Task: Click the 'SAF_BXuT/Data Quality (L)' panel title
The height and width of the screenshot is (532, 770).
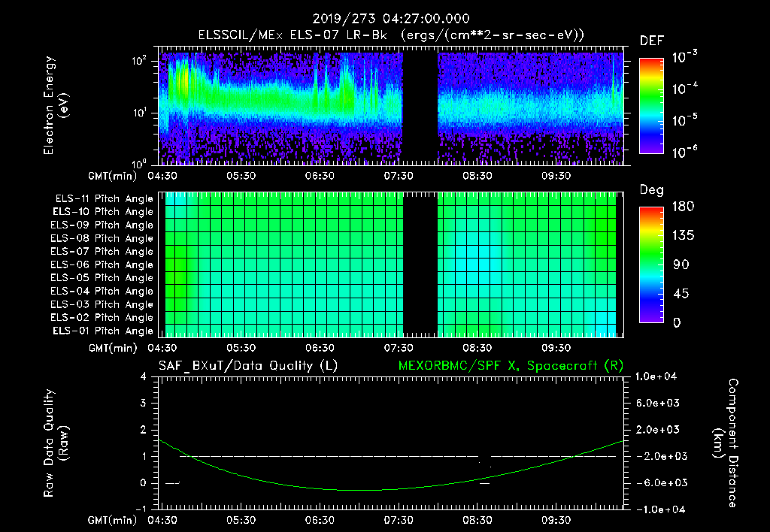Action: click(x=248, y=366)
